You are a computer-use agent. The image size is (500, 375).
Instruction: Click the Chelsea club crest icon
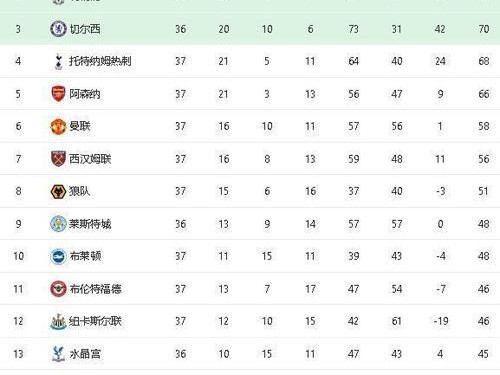[x=58, y=29]
